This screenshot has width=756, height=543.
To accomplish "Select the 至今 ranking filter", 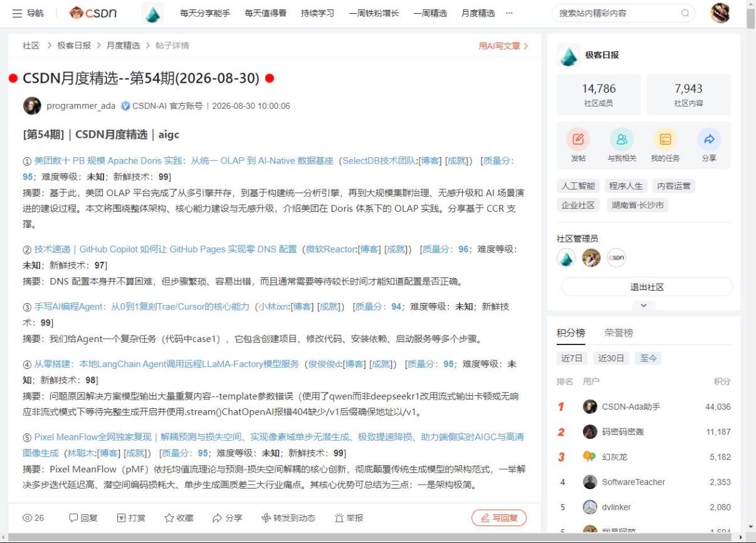I will 648,358.
